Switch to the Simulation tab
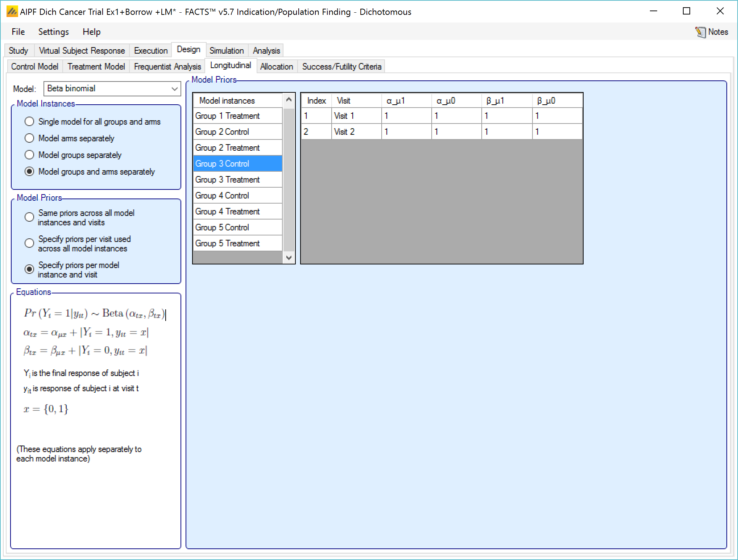The image size is (738, 560). pos(226,51)
